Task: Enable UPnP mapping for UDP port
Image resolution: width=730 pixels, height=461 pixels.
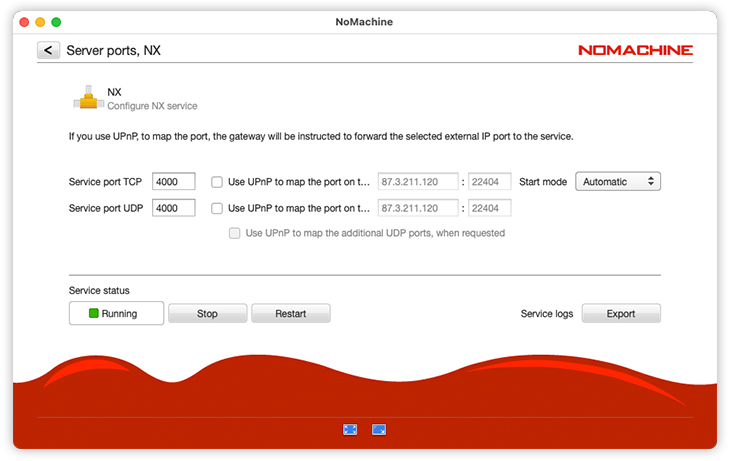Action: [217, 208]
